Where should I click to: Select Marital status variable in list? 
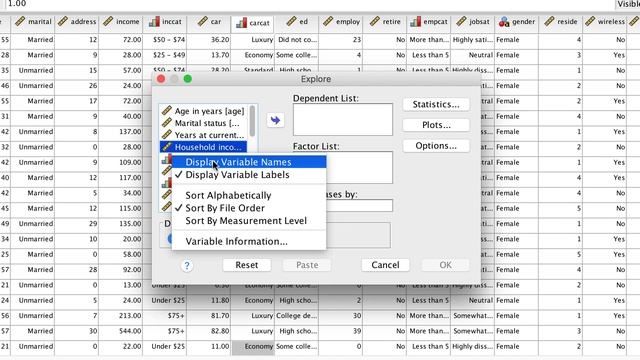(x=204, y=123)
